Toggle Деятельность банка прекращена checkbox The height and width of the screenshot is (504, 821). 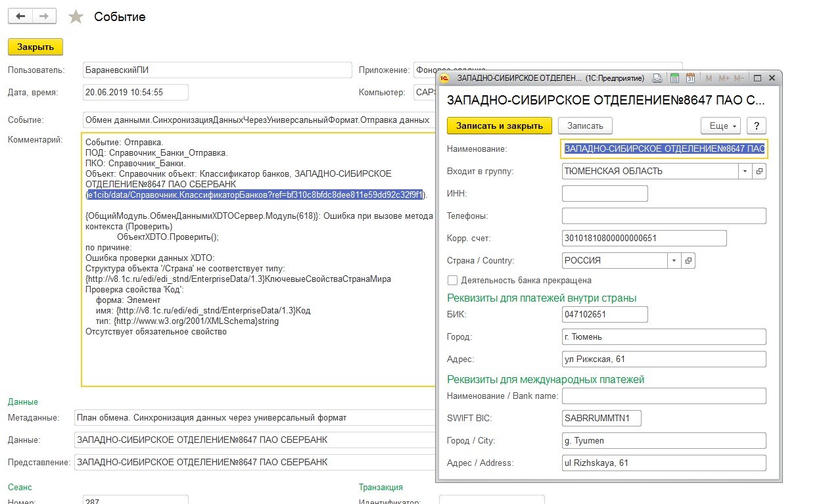(452, 281)
